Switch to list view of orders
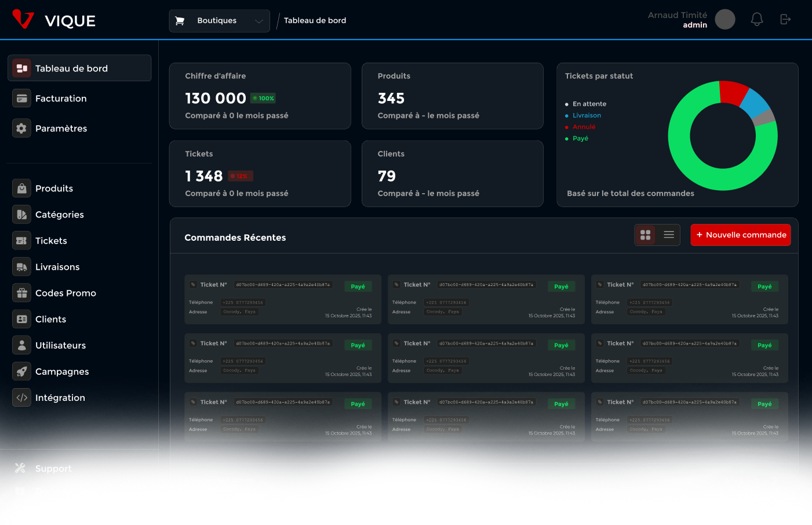Viewport: 812px width, 525px height. [668, 235]
